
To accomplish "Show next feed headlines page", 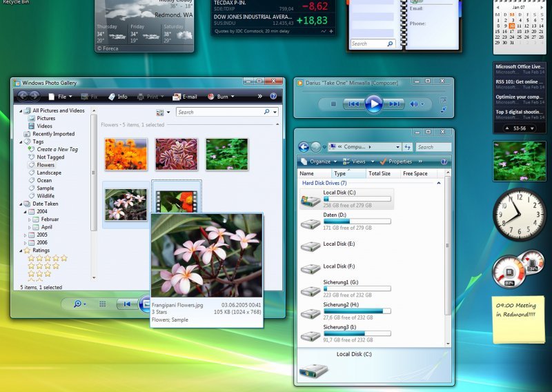I will click(x=532, y=128).
